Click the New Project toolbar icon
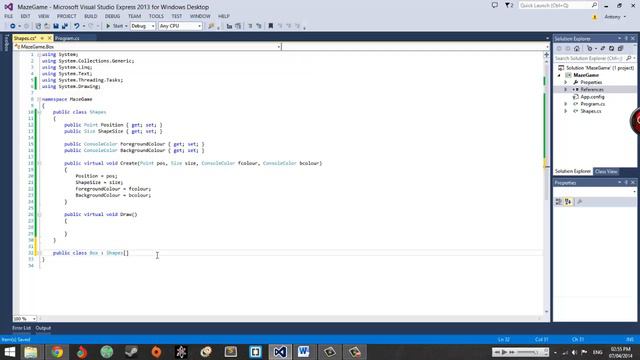This screenshot has width=640, height=360. [x=38, y=26]
